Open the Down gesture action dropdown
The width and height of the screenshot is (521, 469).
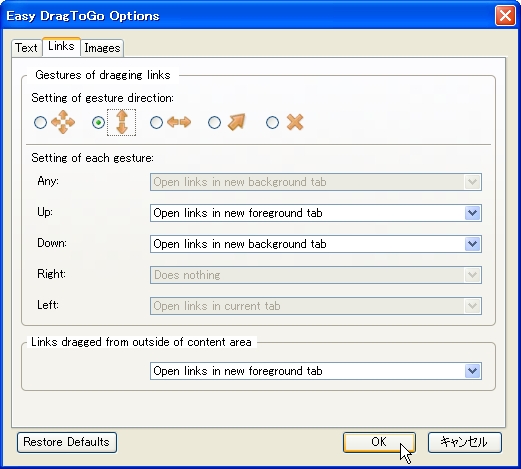point(316,244)
